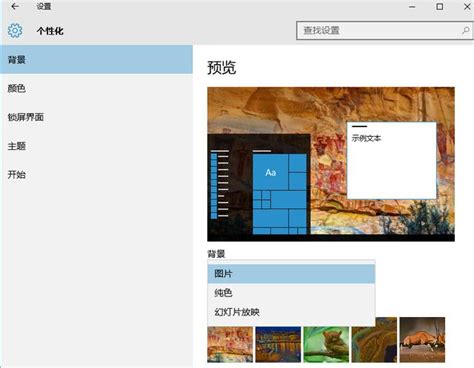
Task: Click the Aa tile in preview
Action: point(270,172)
